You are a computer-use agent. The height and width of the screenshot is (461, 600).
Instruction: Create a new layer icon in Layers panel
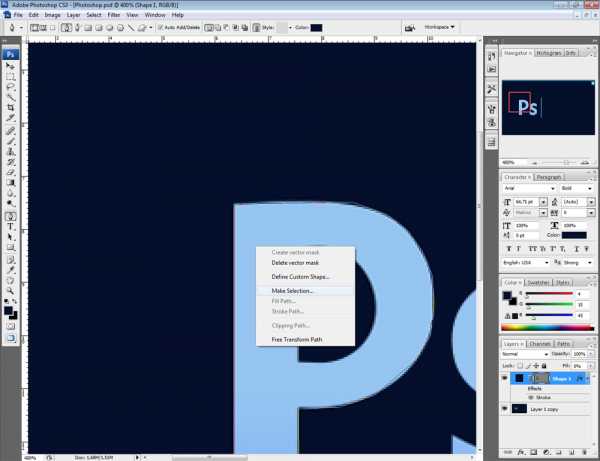[x=572, y=452]
